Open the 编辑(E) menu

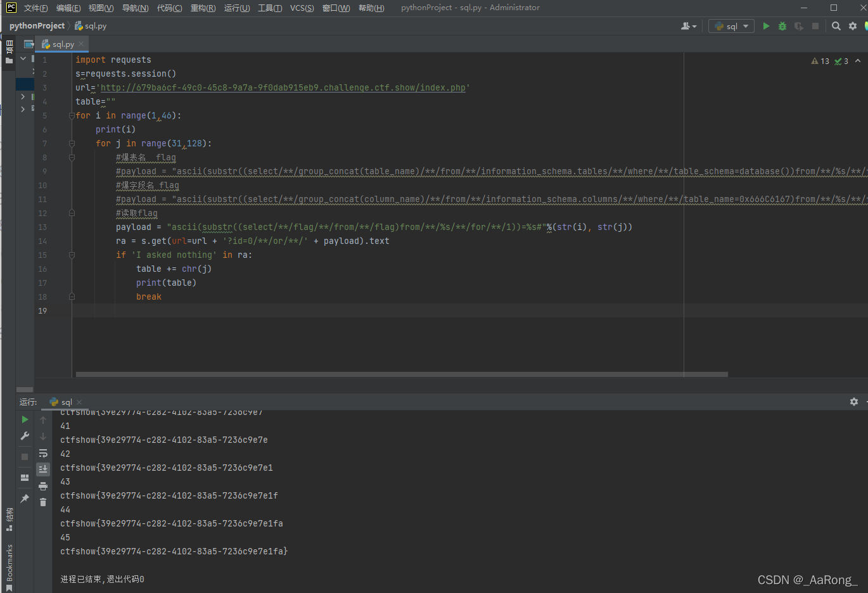coord(68,8)
